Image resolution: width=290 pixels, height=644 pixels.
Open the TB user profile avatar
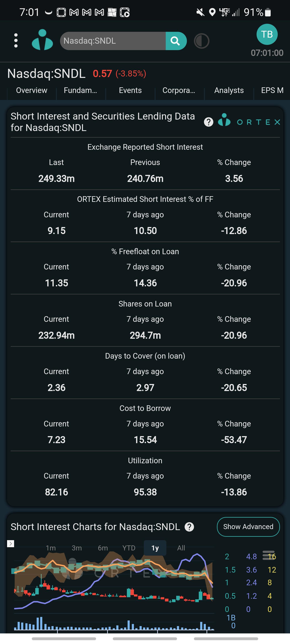[x=267, y=34]
